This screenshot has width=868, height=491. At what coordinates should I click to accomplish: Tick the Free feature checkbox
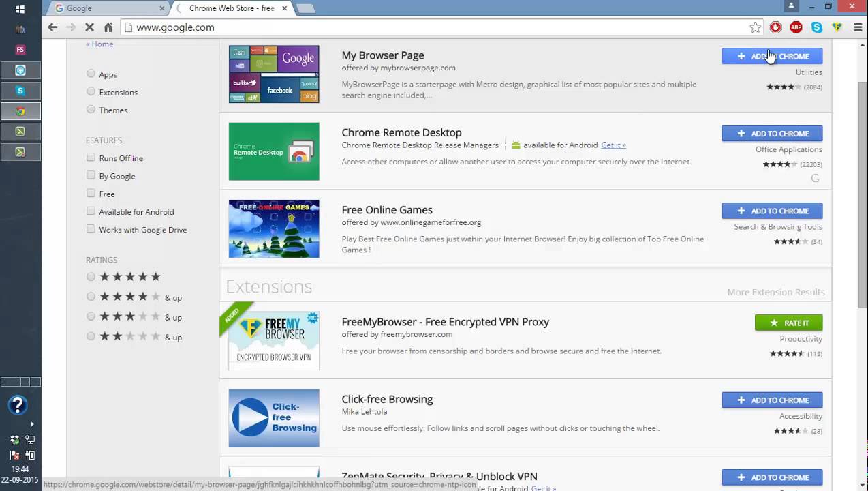pyautogui.click(x=91, y=193)
